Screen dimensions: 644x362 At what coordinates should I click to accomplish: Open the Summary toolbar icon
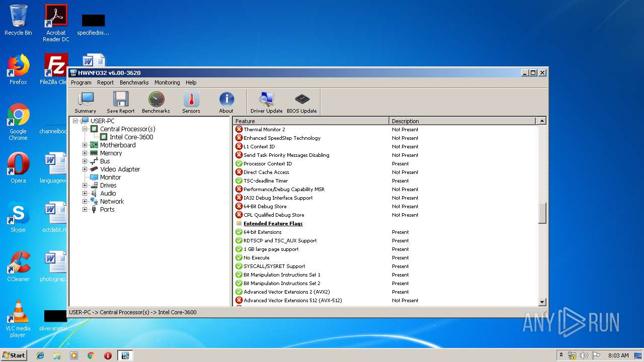tap(85, 102)
